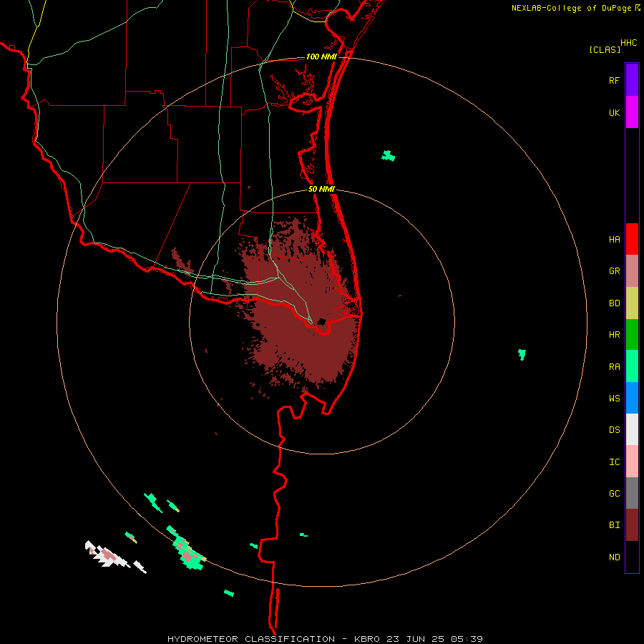Click the green rain echo northeast offshore
The image size is (644, 644).
388,156
